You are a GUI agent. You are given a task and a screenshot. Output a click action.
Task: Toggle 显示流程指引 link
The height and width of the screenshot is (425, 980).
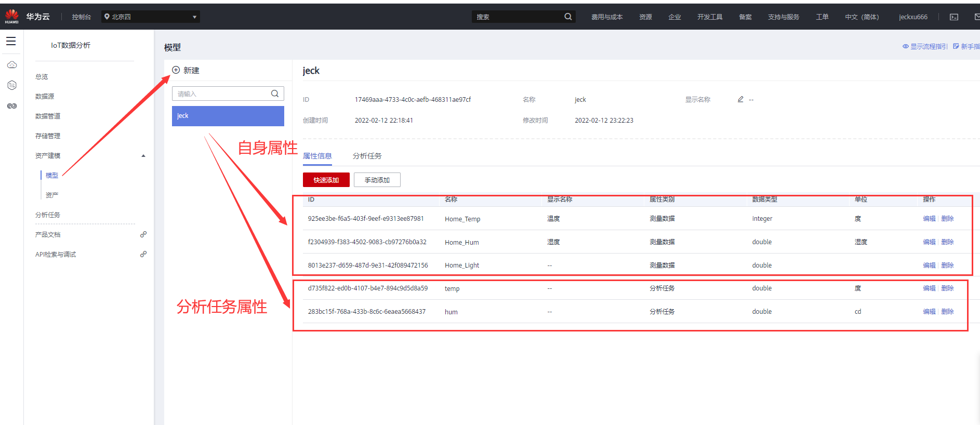point(925,46)
